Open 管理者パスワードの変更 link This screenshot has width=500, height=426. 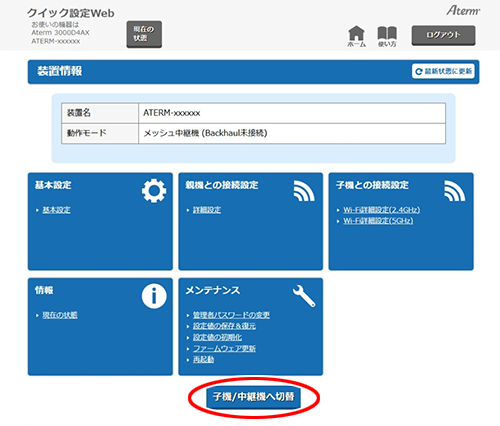(x=231, y=315)
